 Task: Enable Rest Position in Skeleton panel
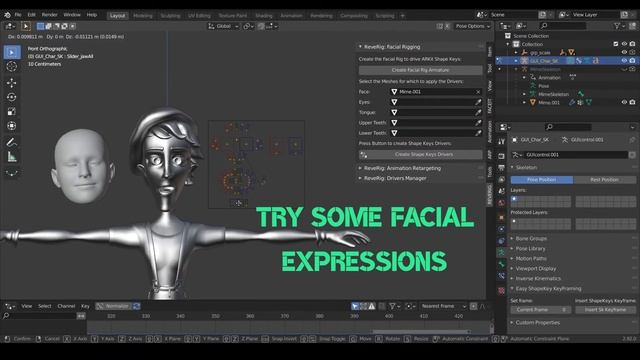pyautogui.click(x=604, y=180)
